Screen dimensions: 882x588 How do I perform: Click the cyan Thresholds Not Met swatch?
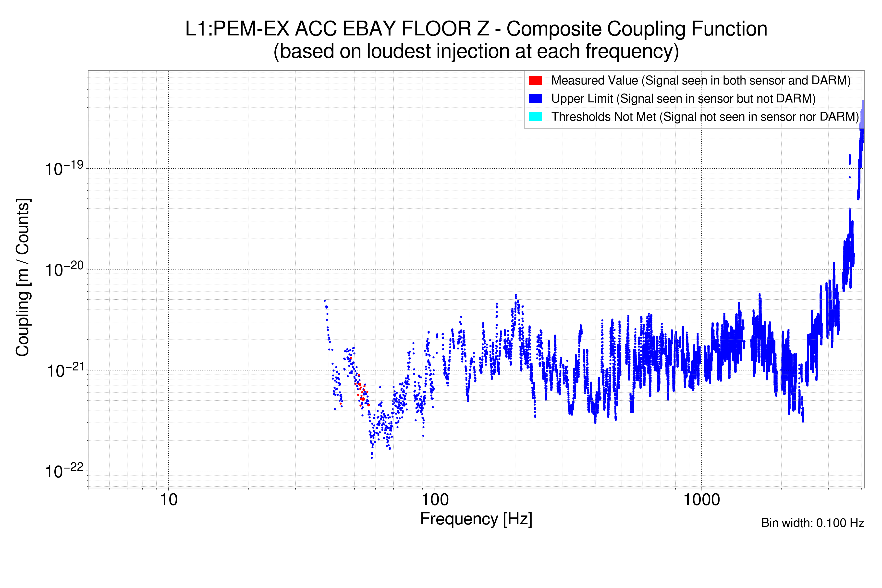click(x=535, y=117)
